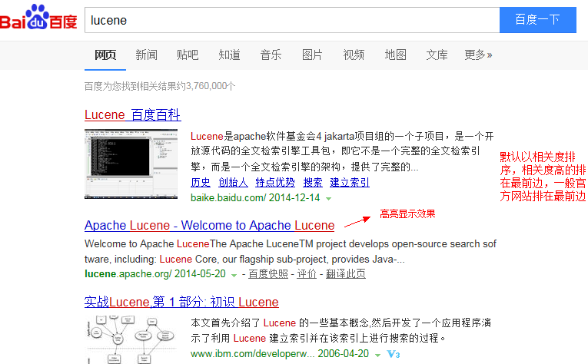Click the IBM article diagram thumbnail
The width and height of the screenshot is (588, 364).
pyautogui.click(x=131, y=339)
